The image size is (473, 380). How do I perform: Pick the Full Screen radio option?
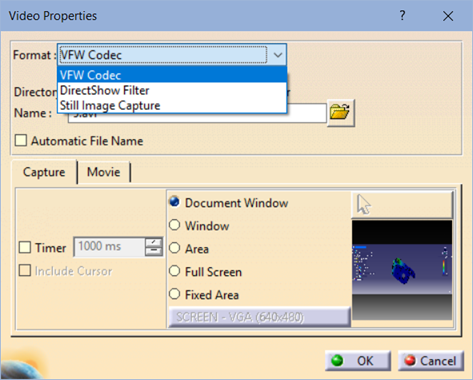point(175,271)
